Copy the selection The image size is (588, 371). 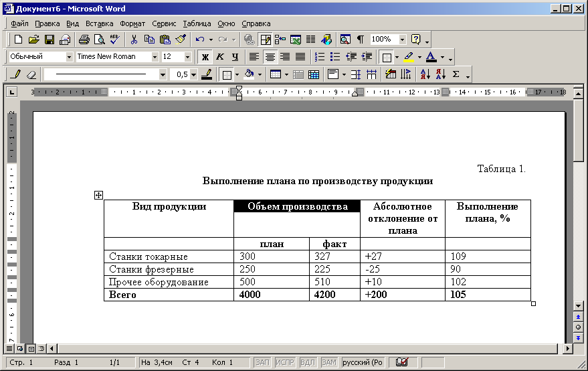click(149, 40)
